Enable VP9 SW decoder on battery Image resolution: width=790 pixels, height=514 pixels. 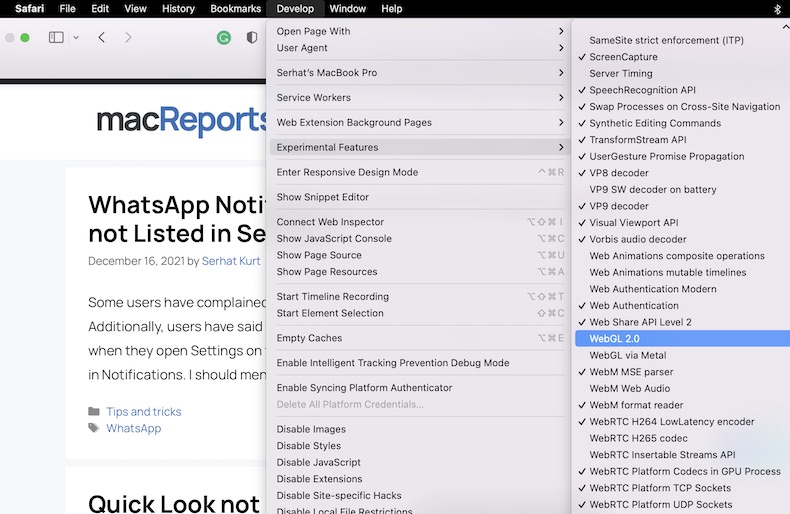682,189
